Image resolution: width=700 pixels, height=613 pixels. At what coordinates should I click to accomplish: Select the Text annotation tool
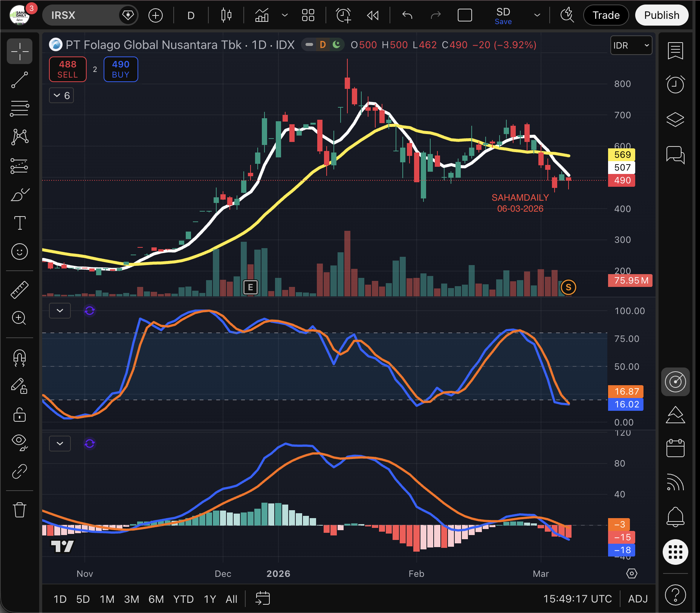pos(20,223)
